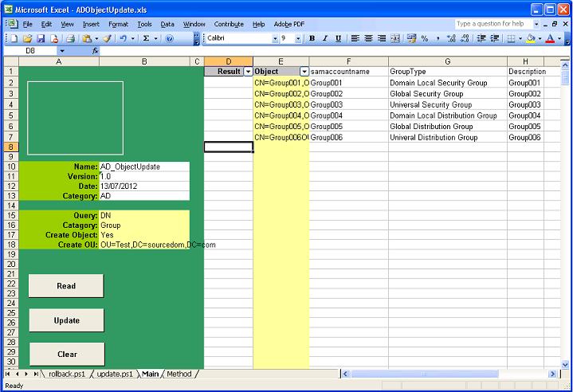Click the Open file icon
The image size is (573, 392).
[27, 38]
